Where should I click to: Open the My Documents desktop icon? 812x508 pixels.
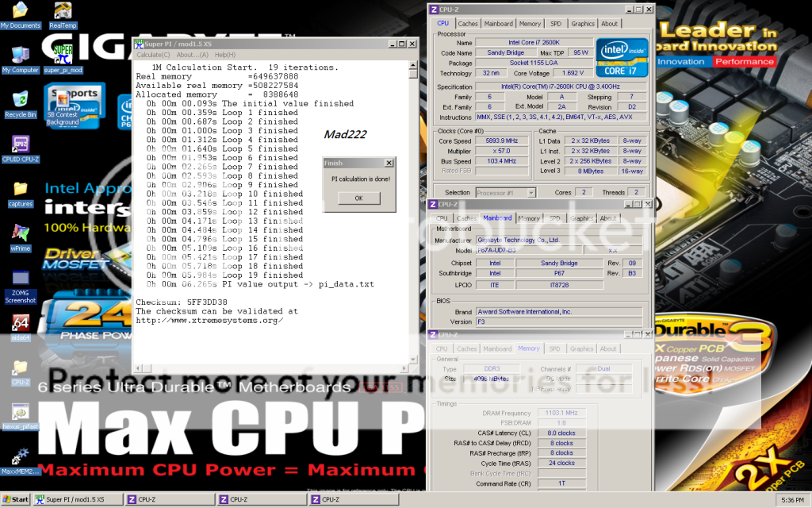click(x=20, y=16)
